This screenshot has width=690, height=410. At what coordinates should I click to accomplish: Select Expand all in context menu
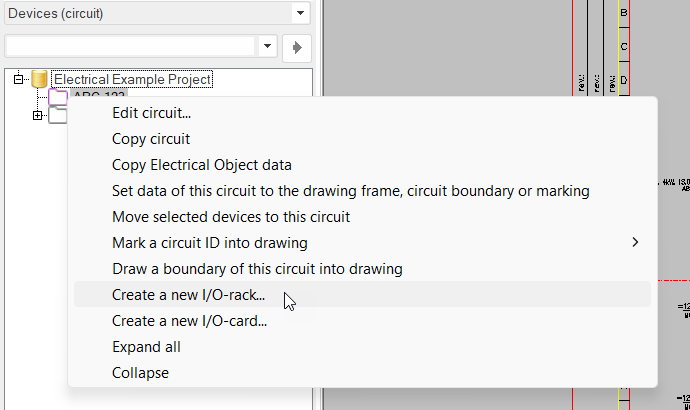(x=146, y=347)
